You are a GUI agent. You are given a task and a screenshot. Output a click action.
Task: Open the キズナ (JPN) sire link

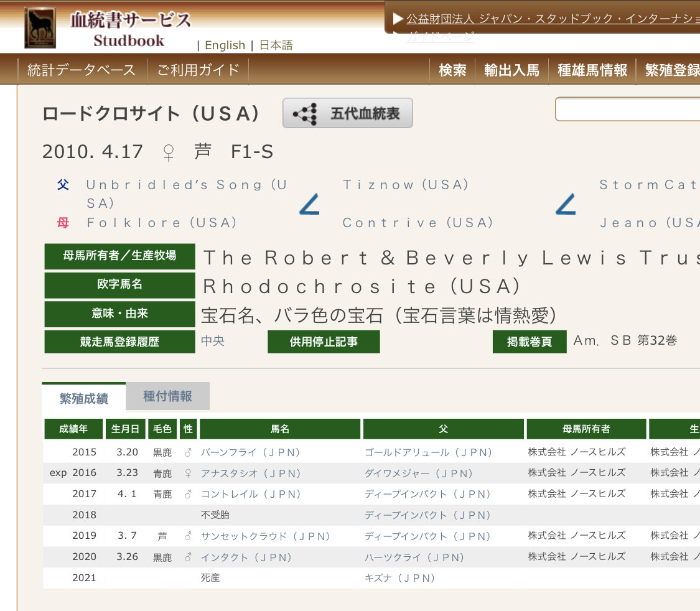tap(399, 578)
